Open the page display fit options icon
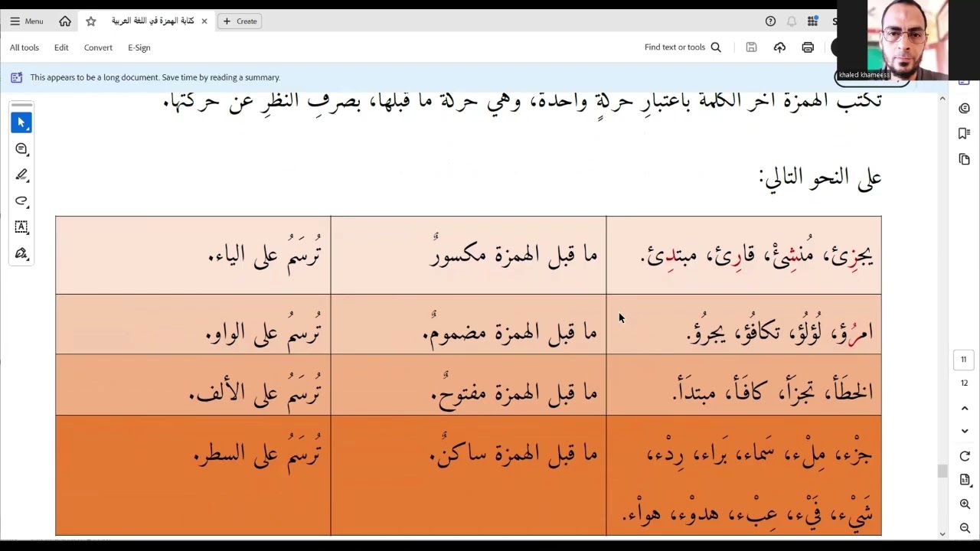 [965, 480]
